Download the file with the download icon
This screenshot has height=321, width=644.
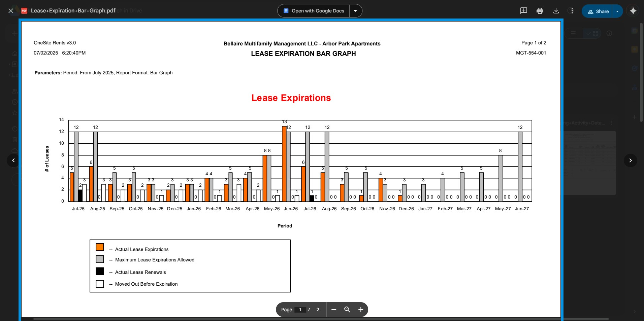556,11
